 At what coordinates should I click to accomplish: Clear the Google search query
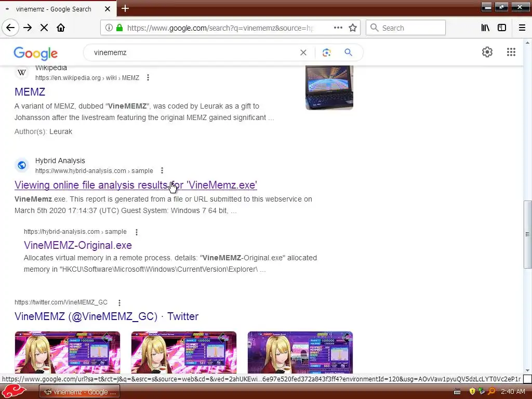303,52
